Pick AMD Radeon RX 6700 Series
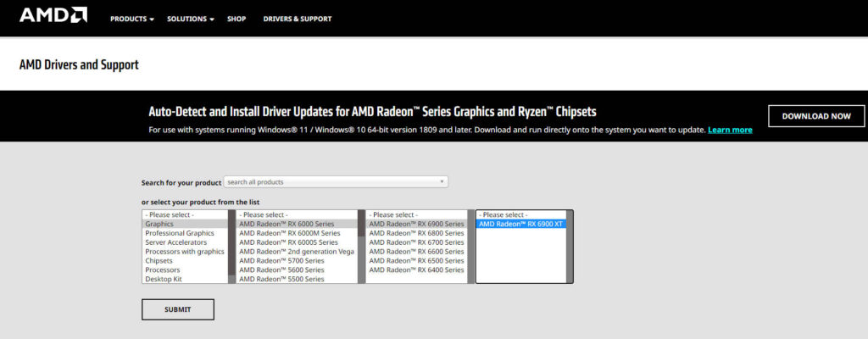Screen dimensions: 868x339 (416, 242)
